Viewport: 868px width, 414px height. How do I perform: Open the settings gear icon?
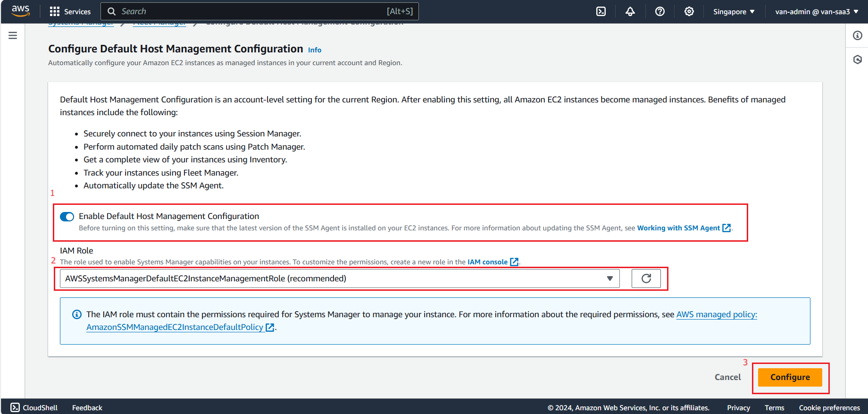tap(689, 11)
